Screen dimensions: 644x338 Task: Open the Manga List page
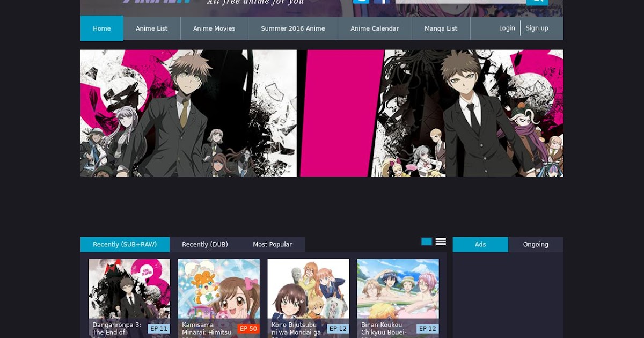[441, 28]
